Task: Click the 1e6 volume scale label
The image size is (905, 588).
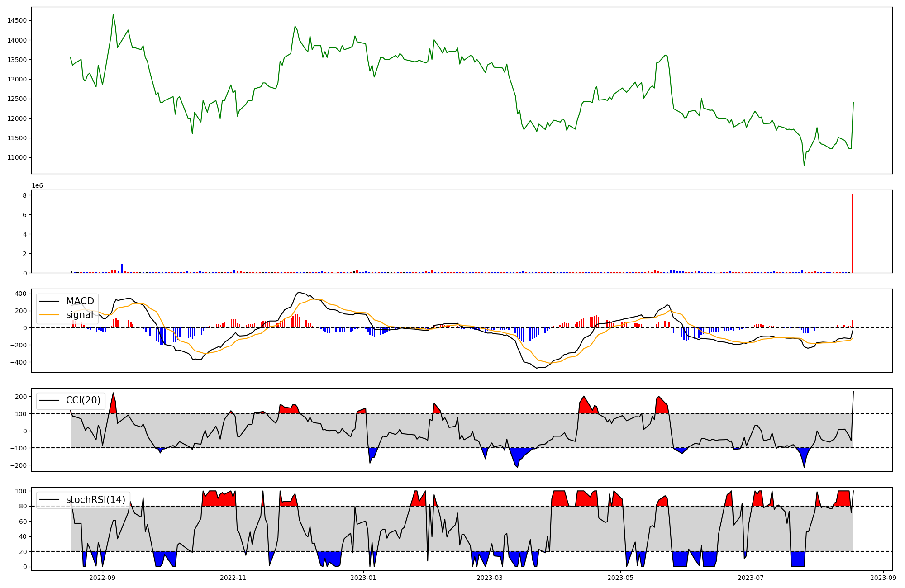Action: [37, 185]
